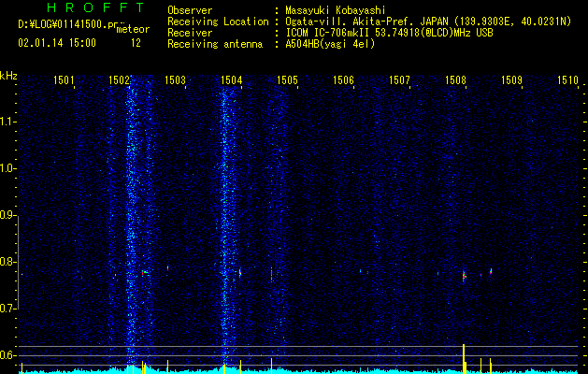
Task: Click the kHz axis unit label
Action: click(x=8, y=76)
